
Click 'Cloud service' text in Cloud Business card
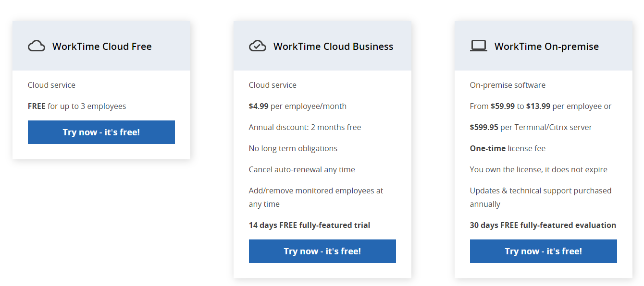coord(272,85)
